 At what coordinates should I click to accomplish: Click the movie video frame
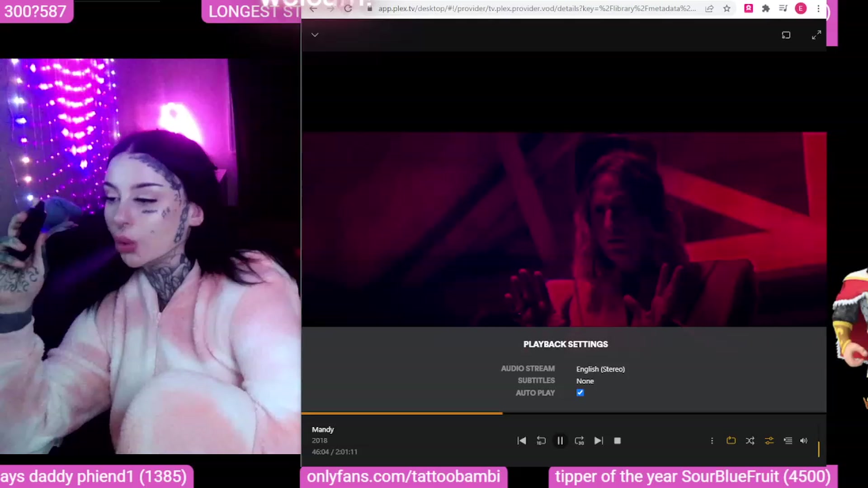[564, 229]
